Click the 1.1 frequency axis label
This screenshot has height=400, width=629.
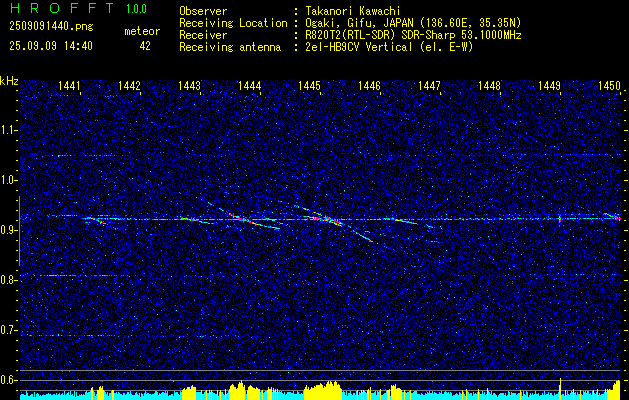click(x=7, y=130)
